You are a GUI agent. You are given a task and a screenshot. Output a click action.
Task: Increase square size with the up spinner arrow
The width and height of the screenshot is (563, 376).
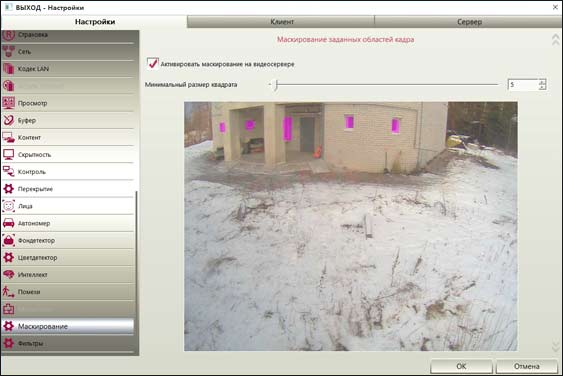coord(542,82)
